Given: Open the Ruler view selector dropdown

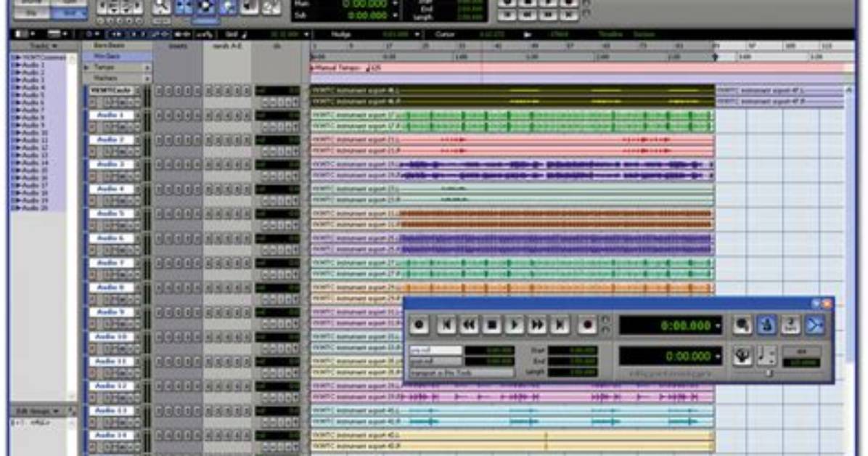Looking at the screenshot, I should pyautogui.click(x=56, y=34).
